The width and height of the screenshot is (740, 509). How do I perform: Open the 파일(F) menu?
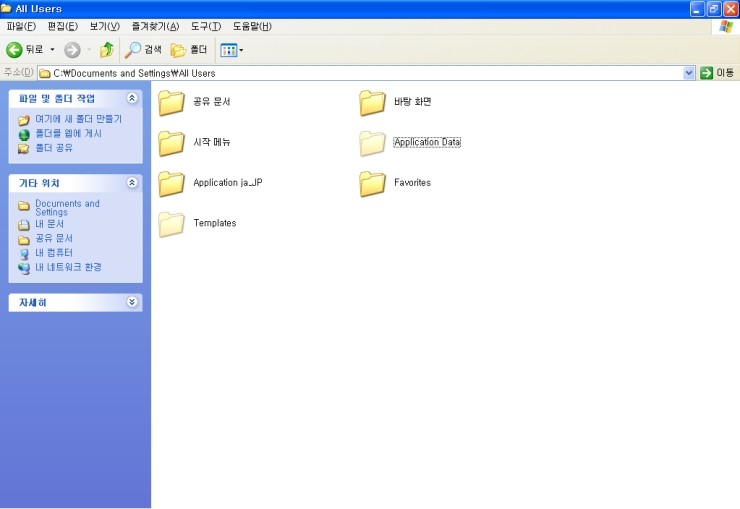point(21,26)
